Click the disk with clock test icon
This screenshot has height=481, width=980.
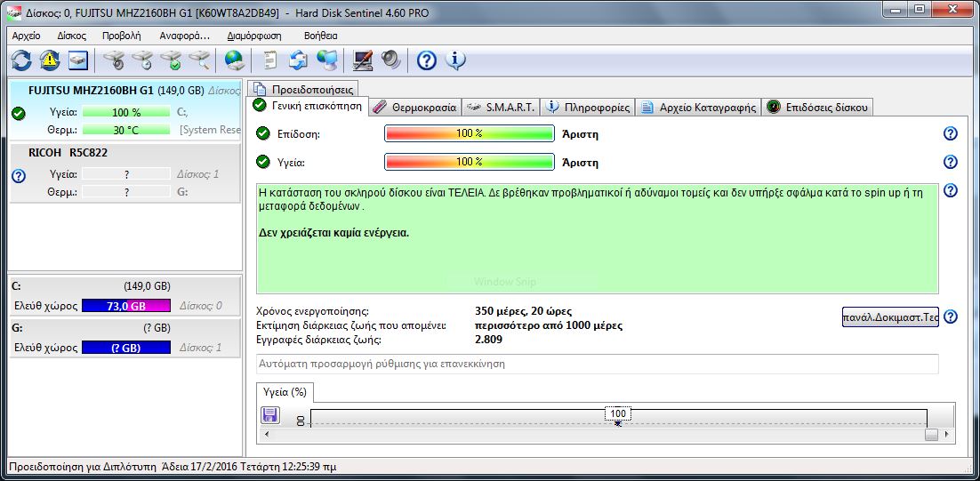142,60
